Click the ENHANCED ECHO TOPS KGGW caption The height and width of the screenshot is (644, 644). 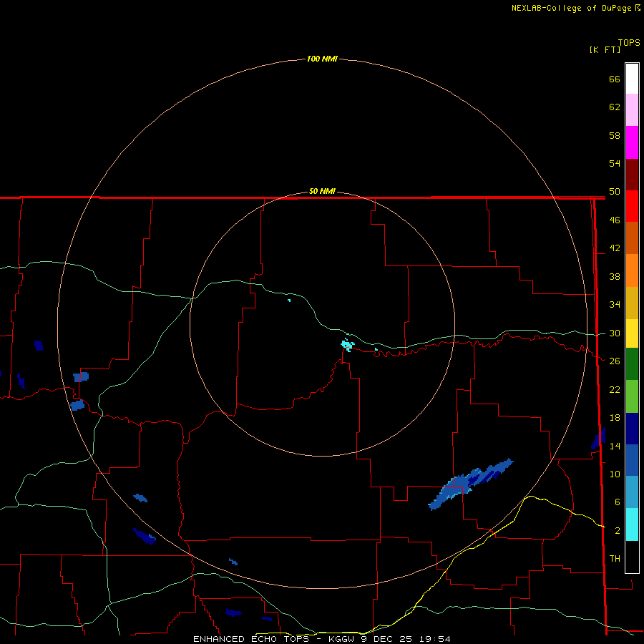(322, 639)
